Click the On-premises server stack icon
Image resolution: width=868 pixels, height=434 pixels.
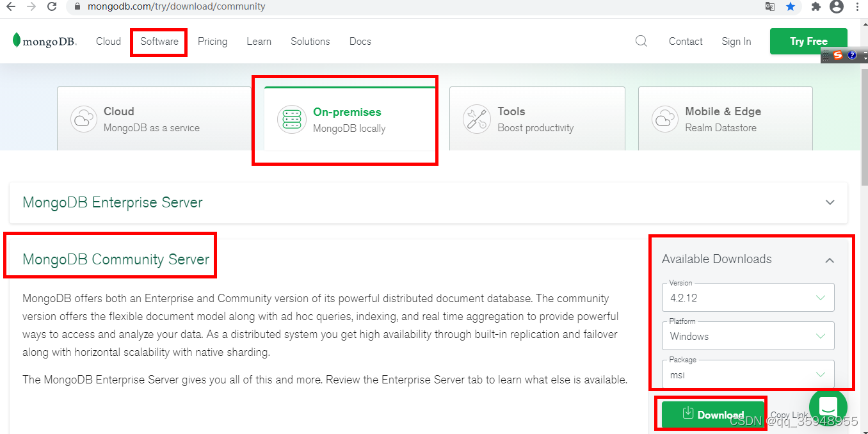291,120
